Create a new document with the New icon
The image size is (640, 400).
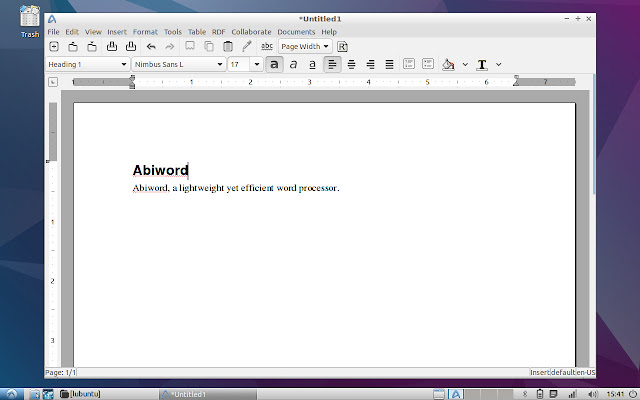pos(54,47)
